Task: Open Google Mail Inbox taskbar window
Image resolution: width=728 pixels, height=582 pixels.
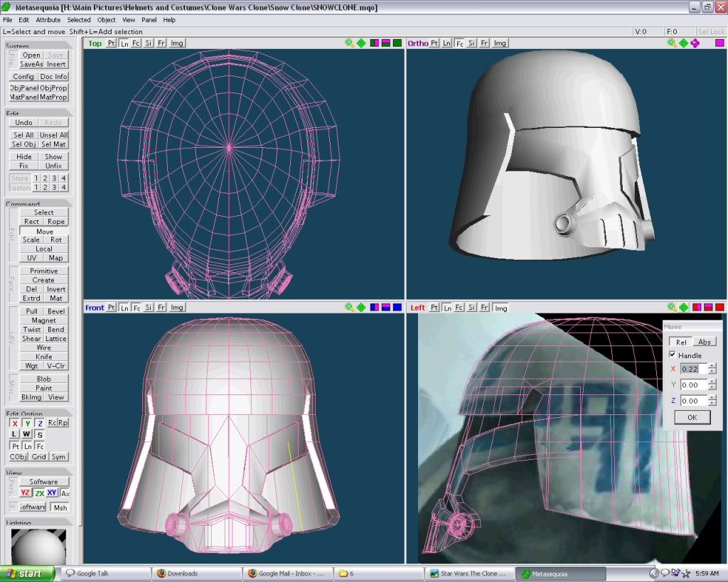Action: [287, 573]
